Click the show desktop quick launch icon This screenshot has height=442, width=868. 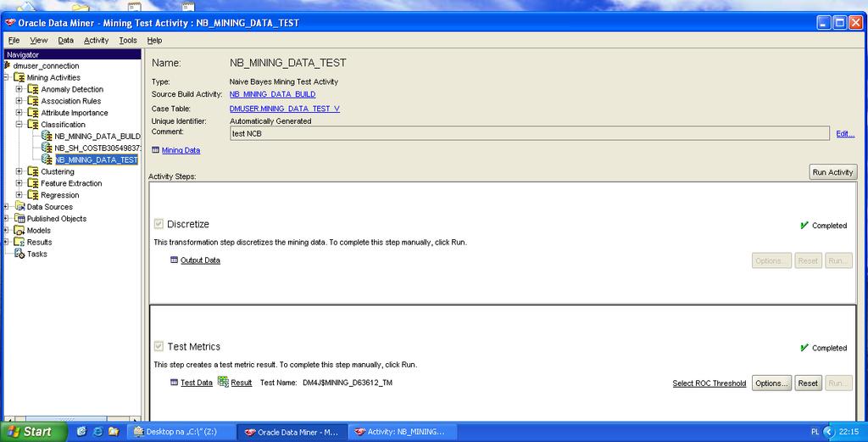click(82, 432)
